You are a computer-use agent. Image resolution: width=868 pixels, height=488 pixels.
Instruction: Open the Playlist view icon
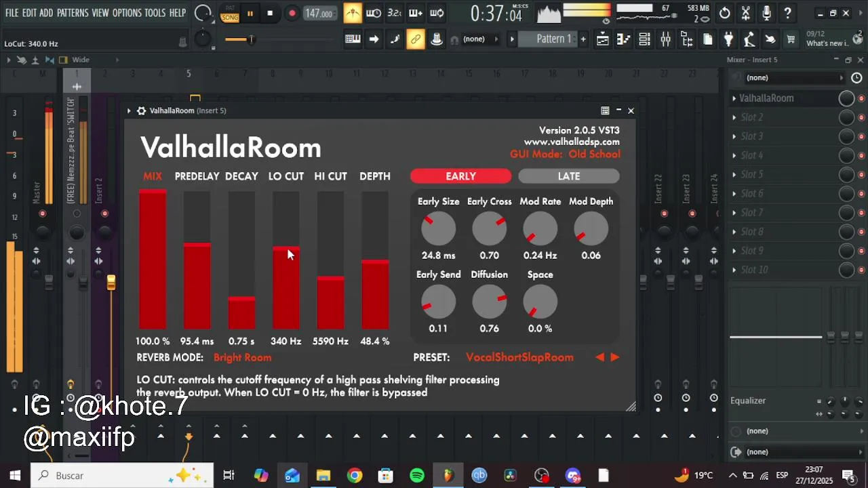pos(602,39)
